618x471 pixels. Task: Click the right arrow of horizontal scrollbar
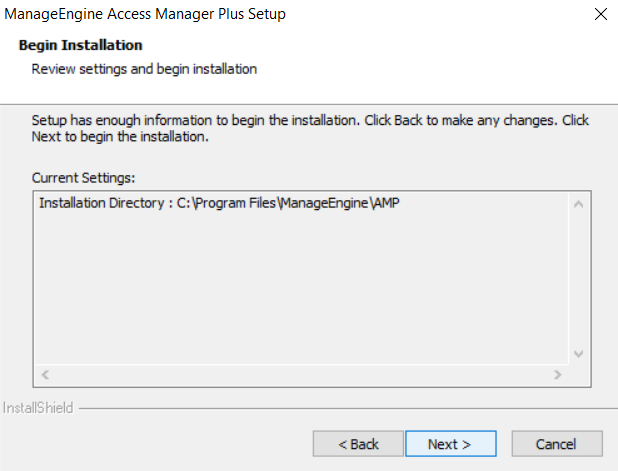pyautogui.click(x=557, y=374)
